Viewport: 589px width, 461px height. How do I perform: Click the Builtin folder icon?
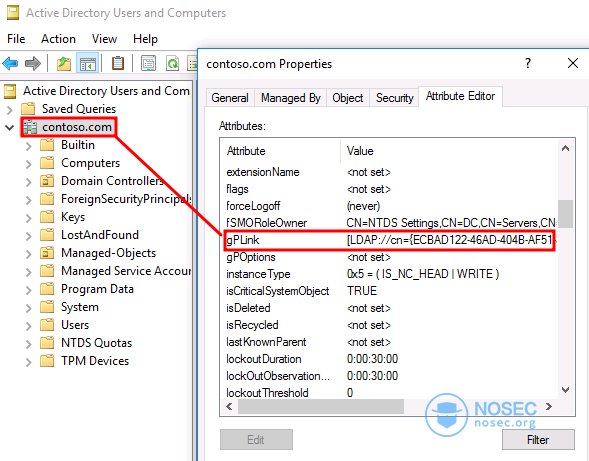coord(47,145)
